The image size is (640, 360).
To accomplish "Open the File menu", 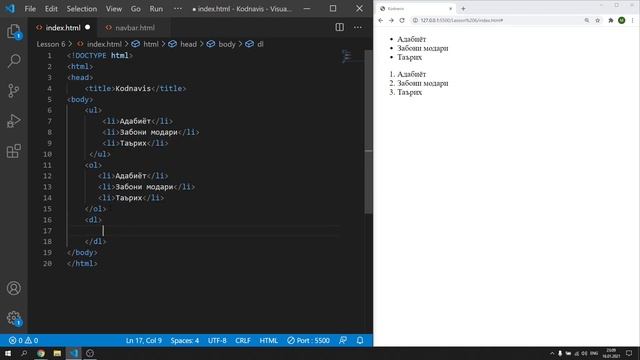I will tap(30, 9).
